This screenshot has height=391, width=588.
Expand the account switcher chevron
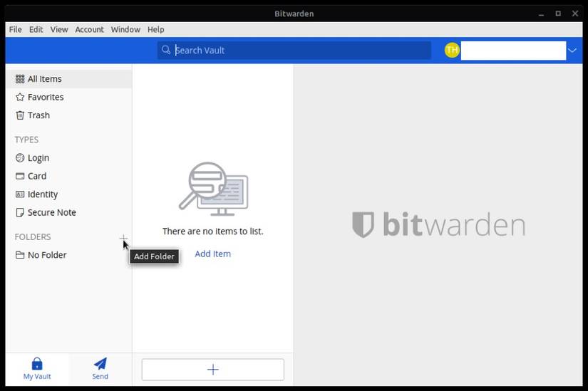pos(572,51)
